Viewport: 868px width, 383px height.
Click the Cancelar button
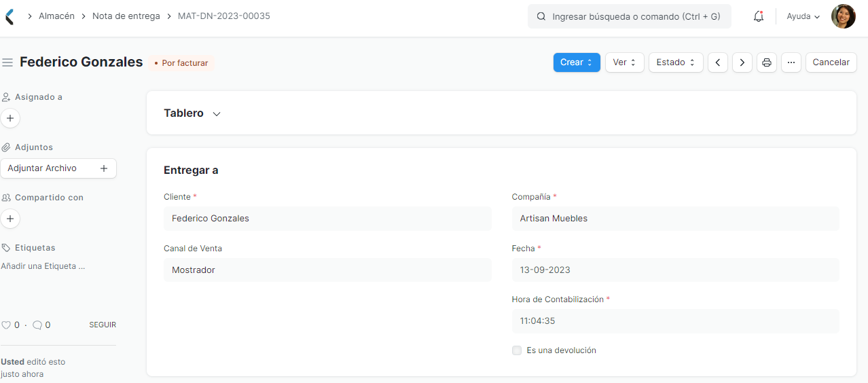tap(831, 62)
